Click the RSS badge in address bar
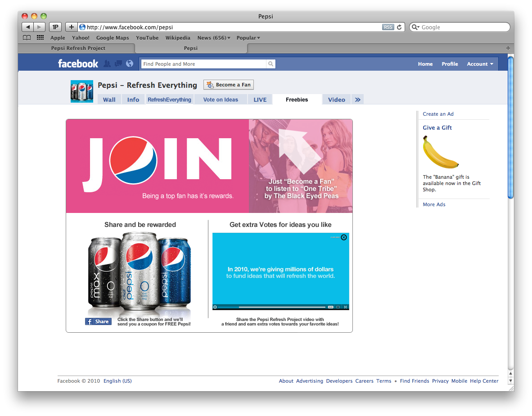The width and height of the screenshot is (532, 416). tap(388, 27)
